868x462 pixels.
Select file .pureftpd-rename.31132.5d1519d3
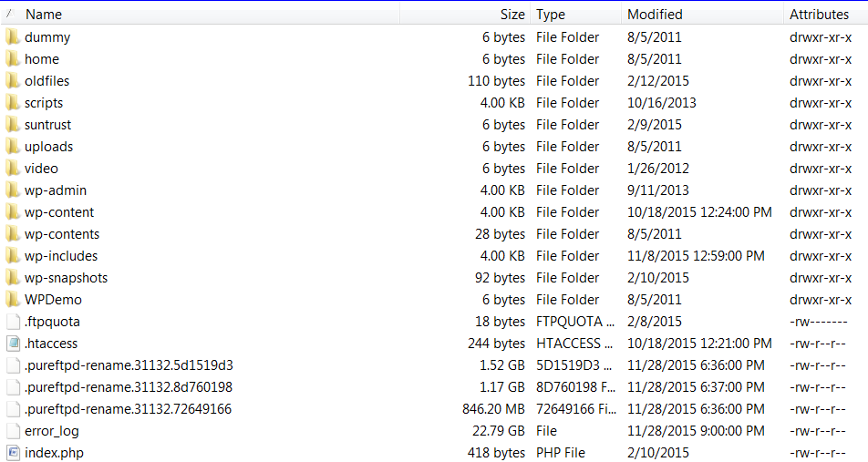tap(129, 365)
